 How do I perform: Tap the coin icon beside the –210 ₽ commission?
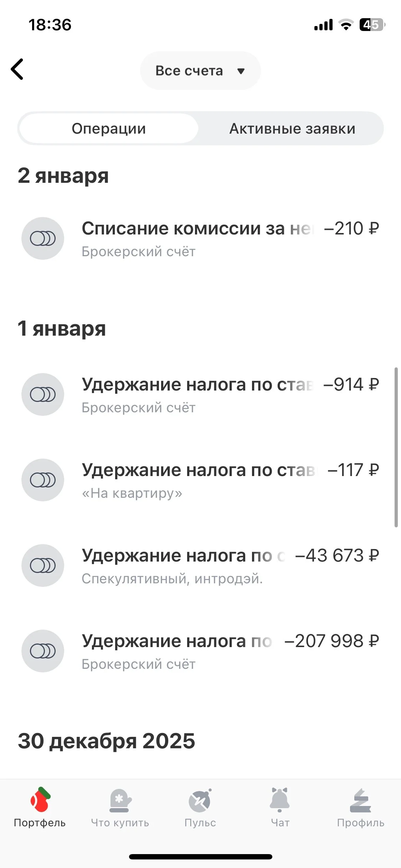(x=43, y=238)
